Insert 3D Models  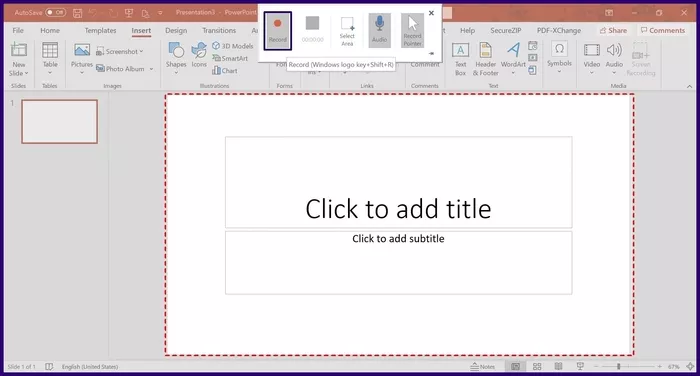click(x=233, y=46)
